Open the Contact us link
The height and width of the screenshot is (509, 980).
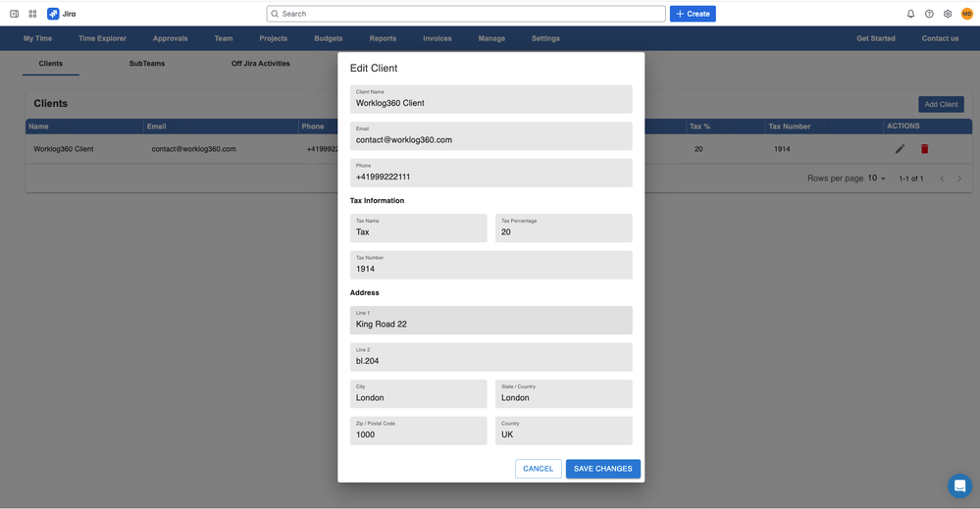click(x=940, y=38)
